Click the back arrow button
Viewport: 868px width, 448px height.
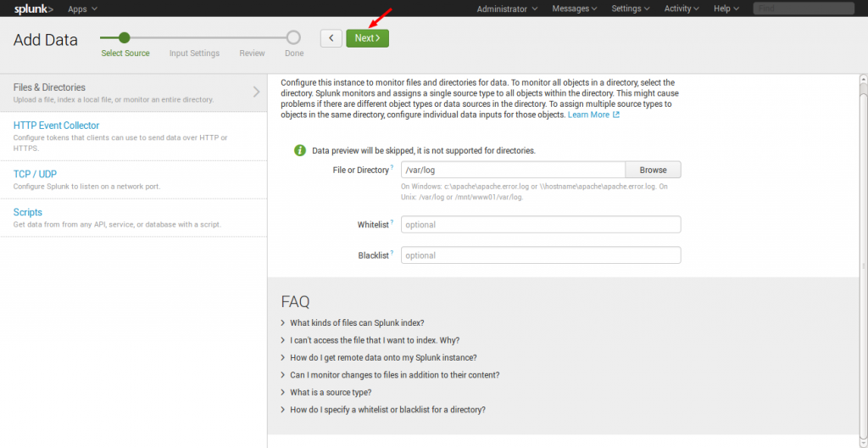[331, 38]
